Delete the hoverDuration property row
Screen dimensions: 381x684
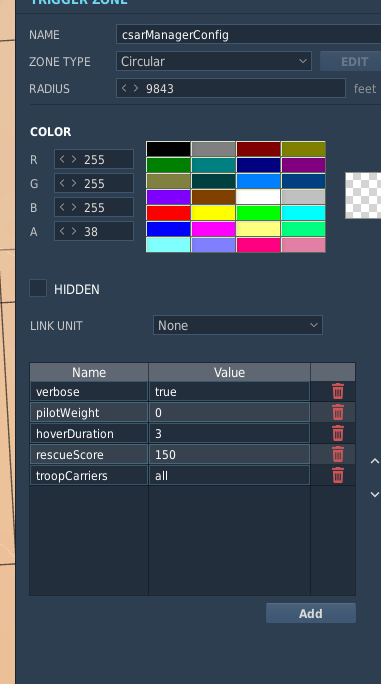click(x=338, y=433)
